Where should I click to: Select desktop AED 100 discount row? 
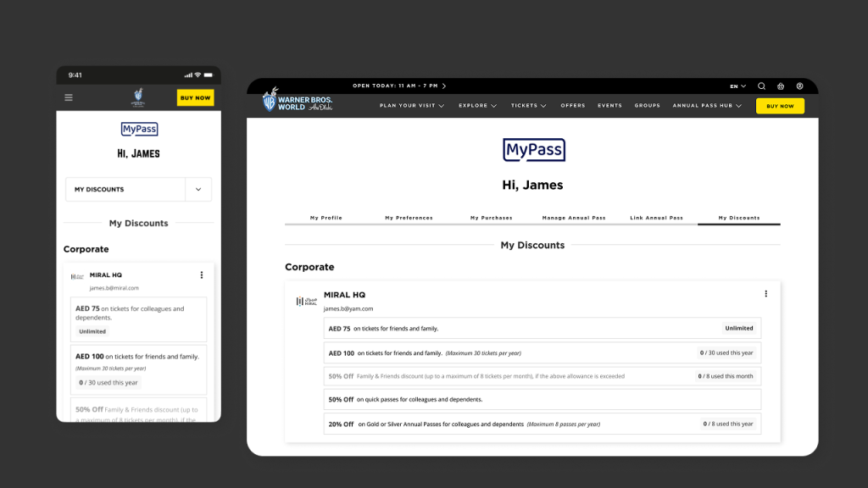pyautogui.click(x=542, y=353)
